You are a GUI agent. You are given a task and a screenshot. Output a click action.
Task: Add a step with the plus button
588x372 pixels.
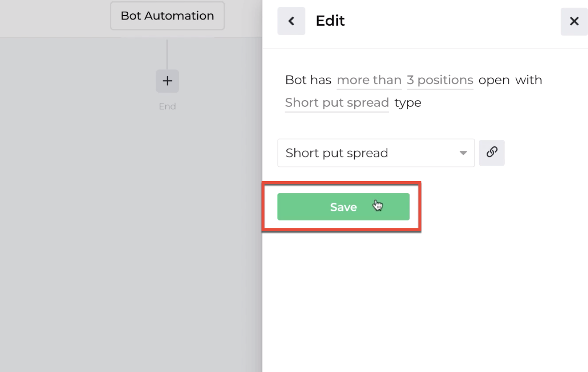tap(167, 81)
